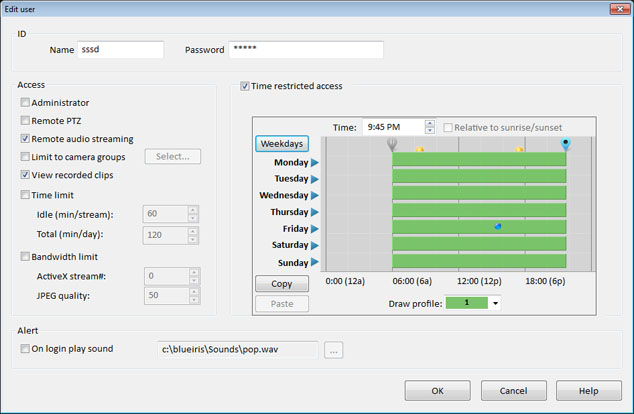Image resolution: width=634 pixels, height=414 pixels.
Task: Toggle the Bandwidth limit checkbox
Action: tap(26, 257)
